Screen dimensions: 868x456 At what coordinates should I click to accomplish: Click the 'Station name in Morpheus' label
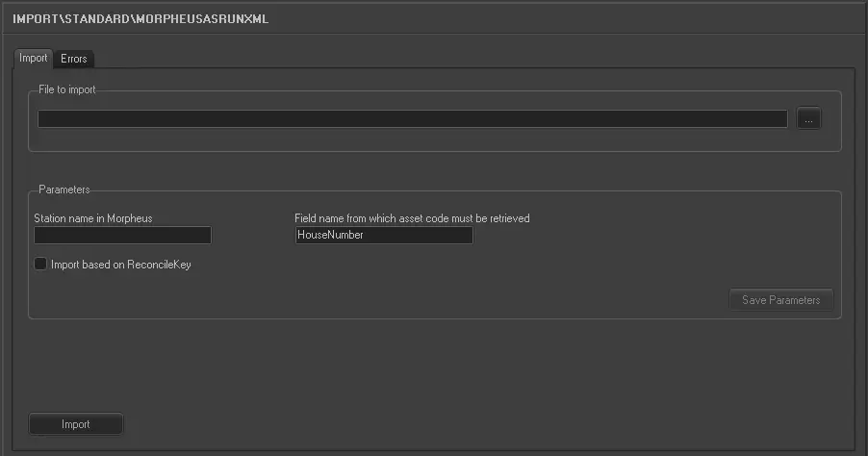93,218
